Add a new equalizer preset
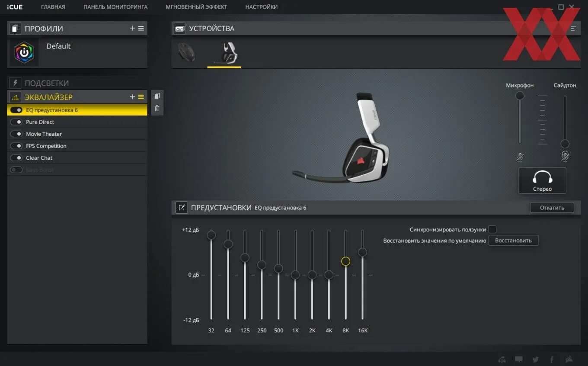588x366 pixels. (132, 97)
